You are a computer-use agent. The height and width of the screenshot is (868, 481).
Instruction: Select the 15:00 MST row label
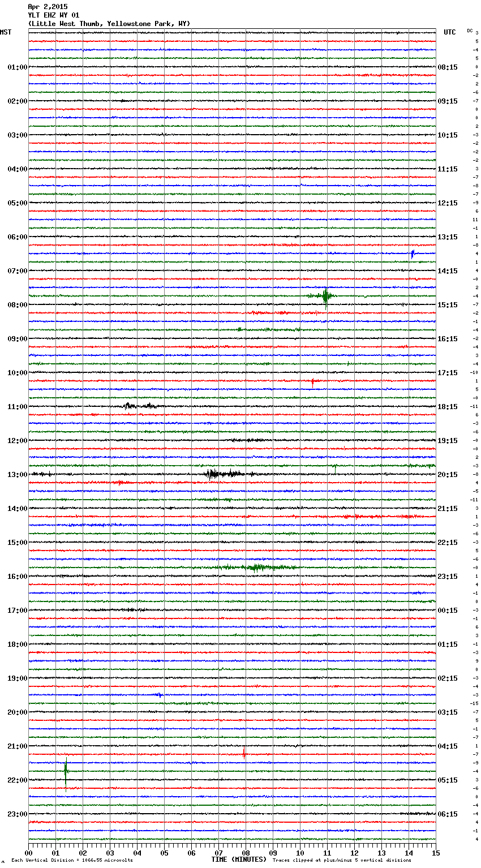point(18,543)
